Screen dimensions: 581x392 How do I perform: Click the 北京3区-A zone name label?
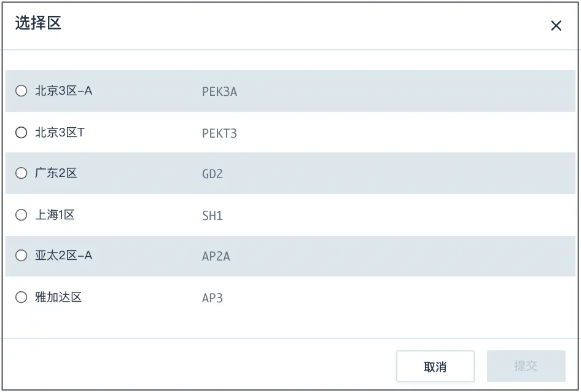[x=63, y=91]
